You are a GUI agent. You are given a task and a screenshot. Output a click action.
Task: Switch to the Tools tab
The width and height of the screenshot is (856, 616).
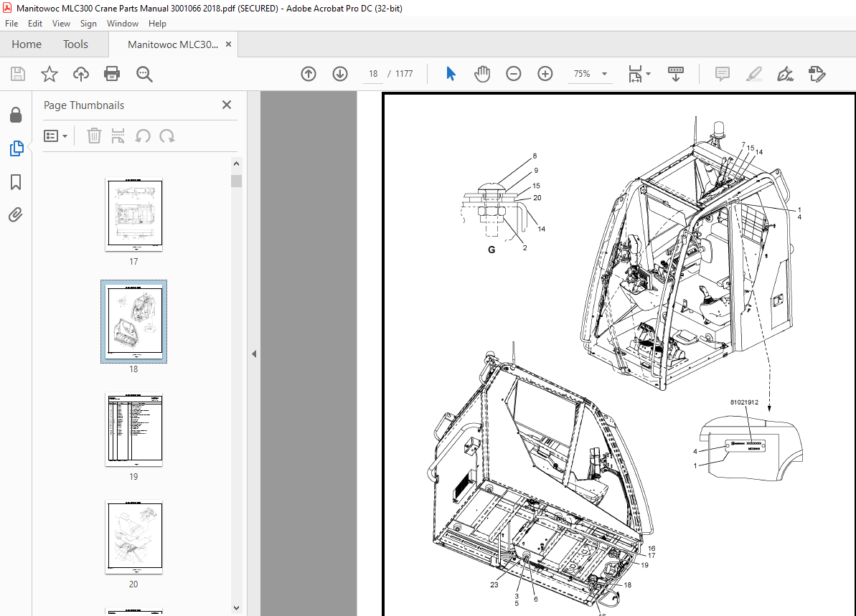pyautogui.click(x=75, y=44)
